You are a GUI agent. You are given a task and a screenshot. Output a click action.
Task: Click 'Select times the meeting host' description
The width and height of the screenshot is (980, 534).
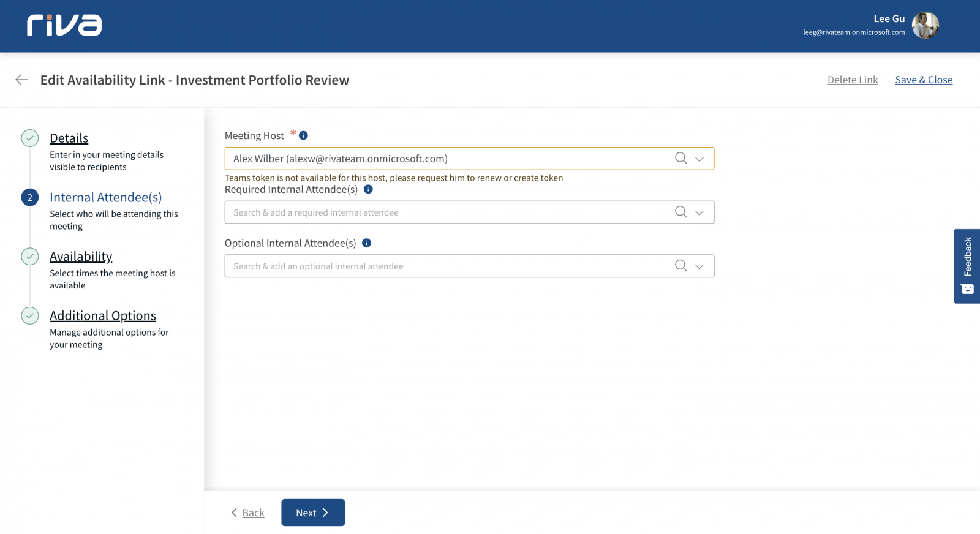(113, 279)
